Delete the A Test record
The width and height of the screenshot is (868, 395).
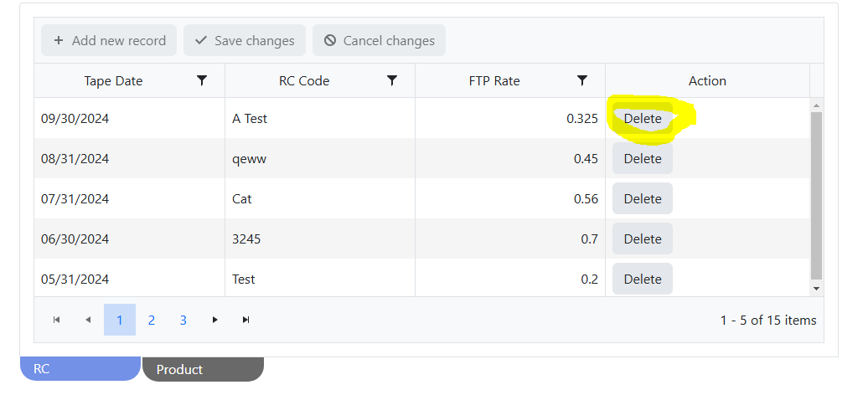click(643, 119)
